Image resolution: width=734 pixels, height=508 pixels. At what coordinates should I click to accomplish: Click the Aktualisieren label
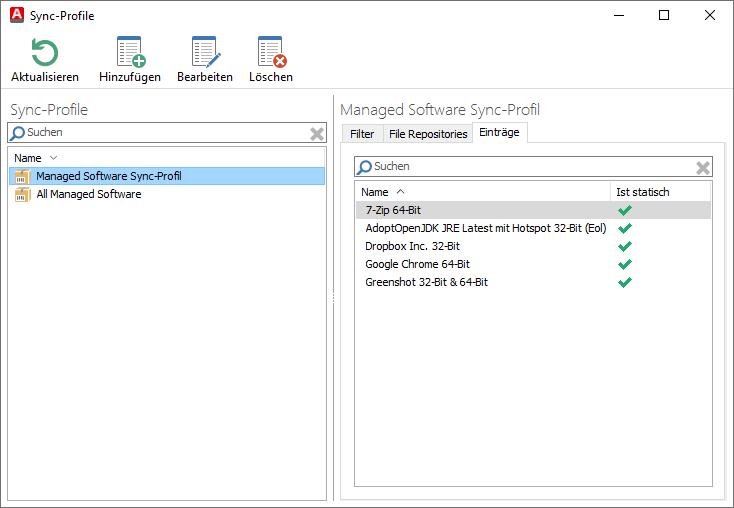[45, 77]
